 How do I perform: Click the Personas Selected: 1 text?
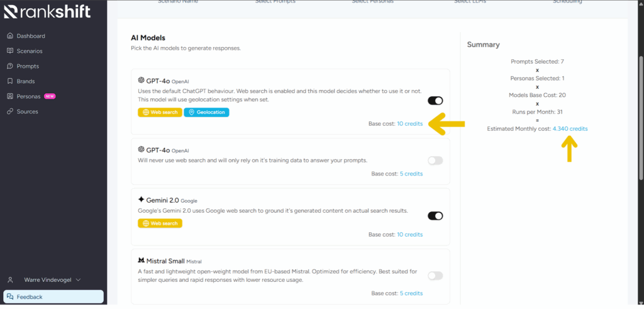click(537, 79)
